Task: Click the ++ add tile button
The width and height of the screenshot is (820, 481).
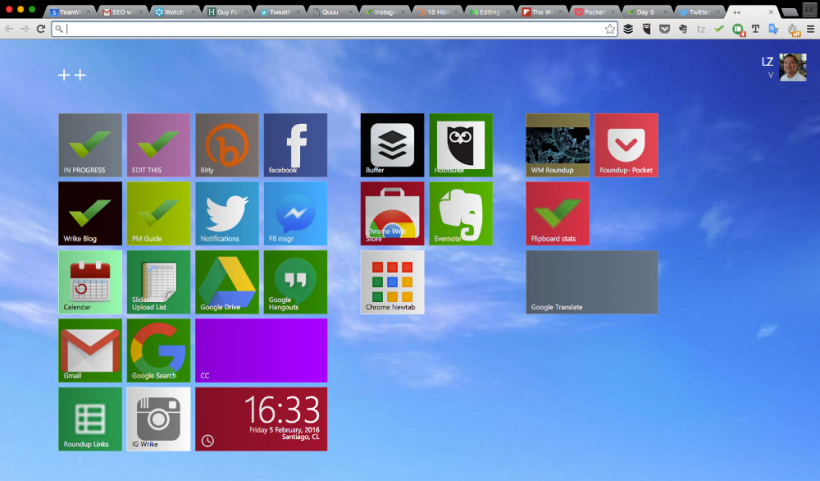Action: click(x=72, y=75)
